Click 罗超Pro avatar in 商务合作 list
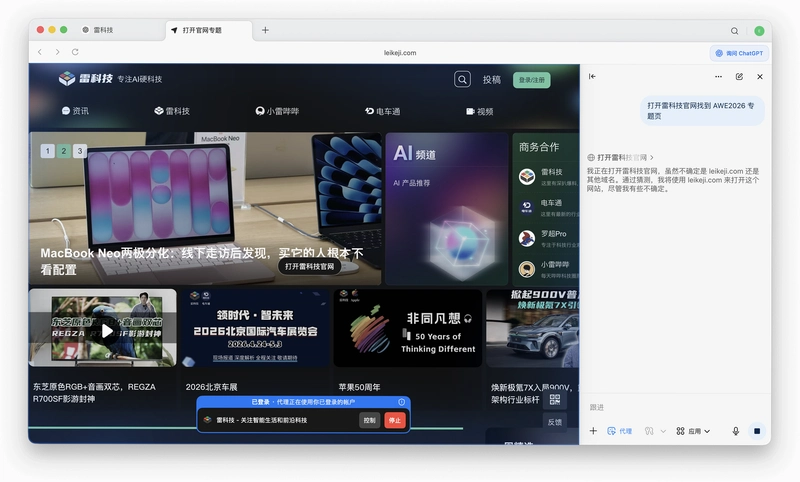Viewport: 800px width, 482px height. [527, 238]
